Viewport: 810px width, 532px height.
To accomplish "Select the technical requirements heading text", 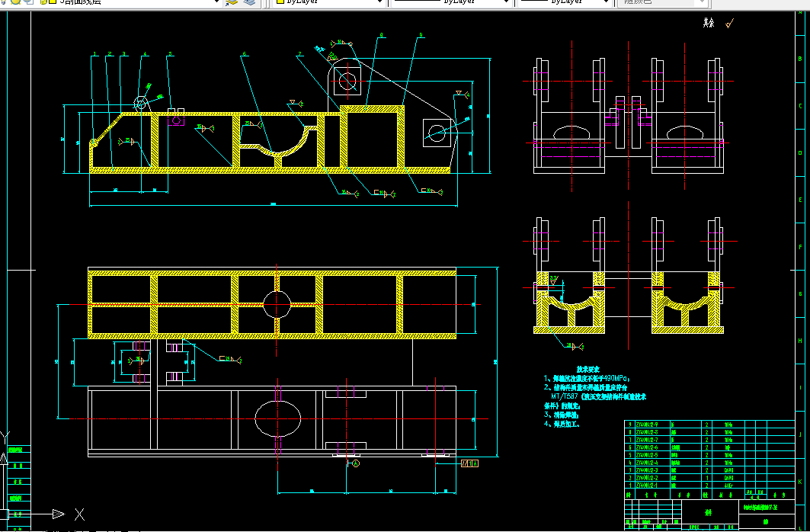I will pyautogui.click(x=587, y=370).
